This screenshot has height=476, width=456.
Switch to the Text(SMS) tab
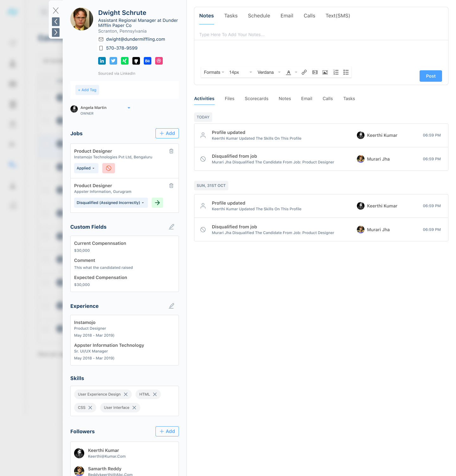tap(338, 16)
